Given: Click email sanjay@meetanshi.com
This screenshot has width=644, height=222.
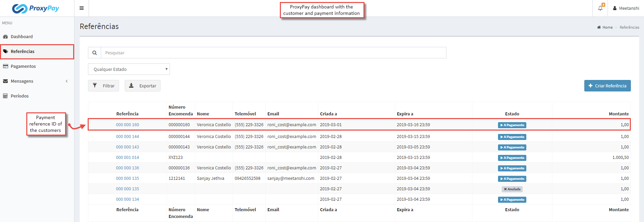Looking at the screenshot, I should coord(291,178).
